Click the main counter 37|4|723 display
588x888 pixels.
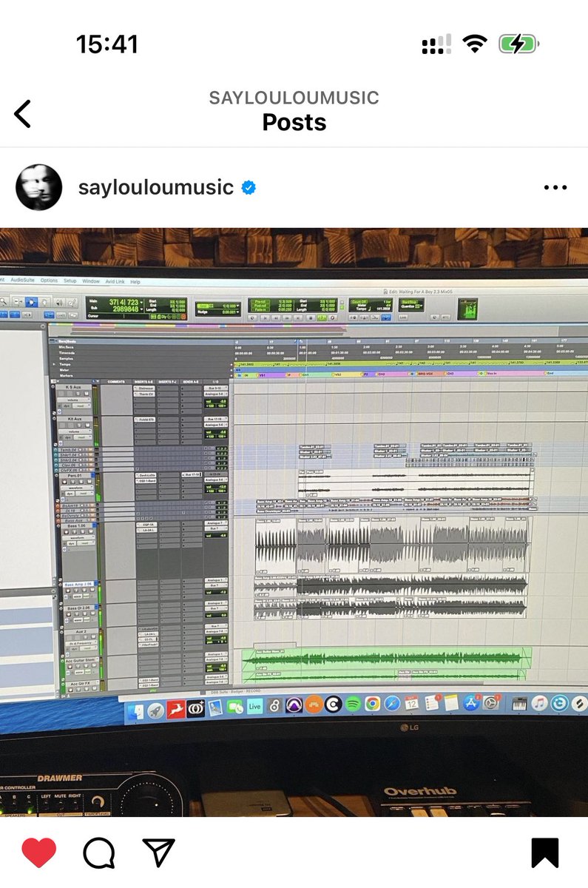click(x=124, y=302)
